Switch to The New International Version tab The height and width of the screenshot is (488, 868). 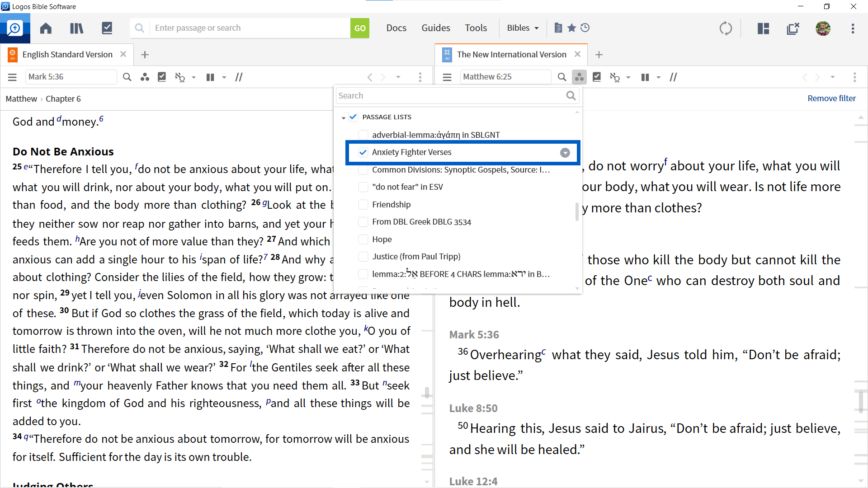click(511, 54)
